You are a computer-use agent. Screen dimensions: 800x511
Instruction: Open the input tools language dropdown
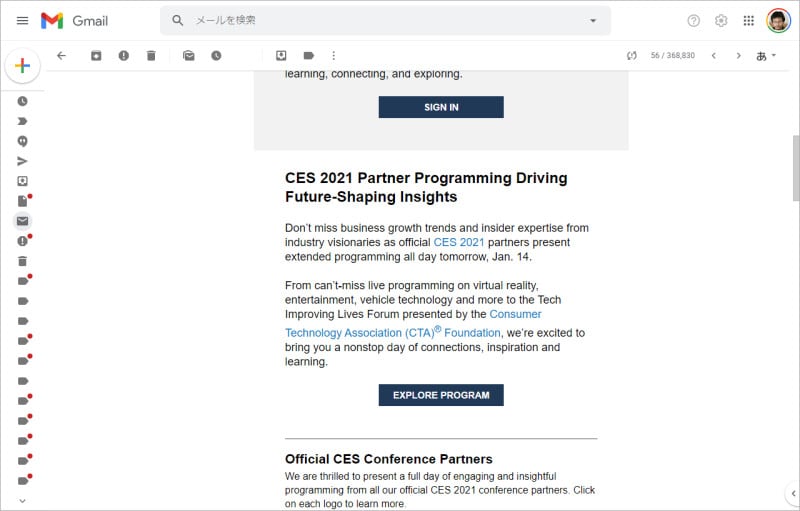click(767, 56)
